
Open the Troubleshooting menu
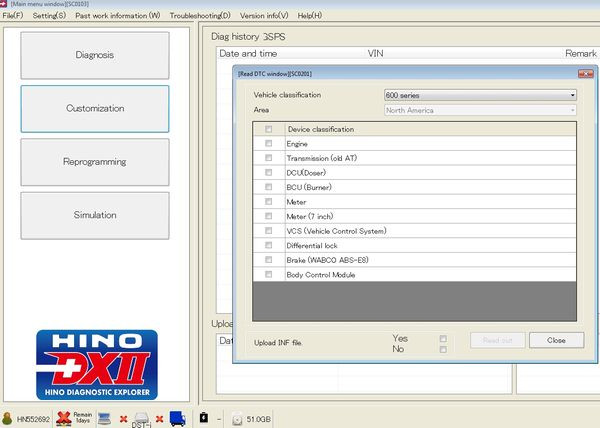coord(199,16)
